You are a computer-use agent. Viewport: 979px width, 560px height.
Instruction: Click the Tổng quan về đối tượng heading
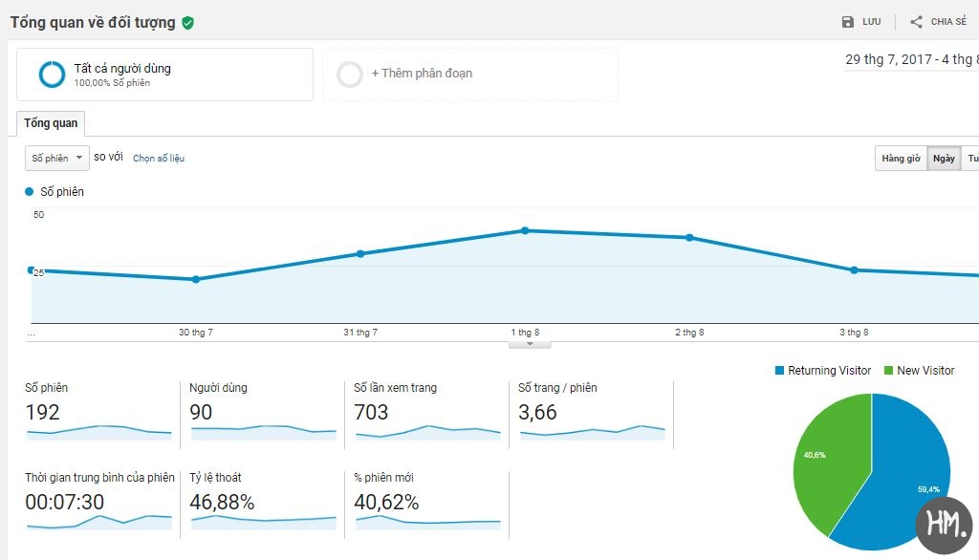[93, 23]
